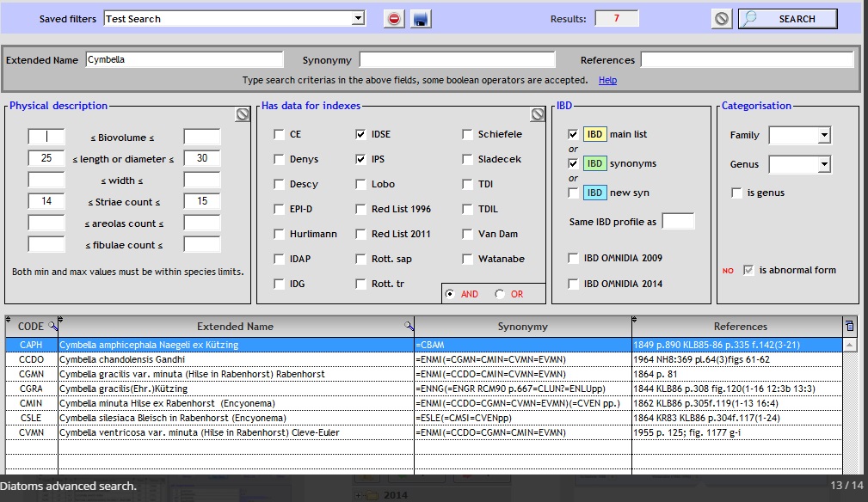
Task: Click the References column header
Action: click(740, 327)
